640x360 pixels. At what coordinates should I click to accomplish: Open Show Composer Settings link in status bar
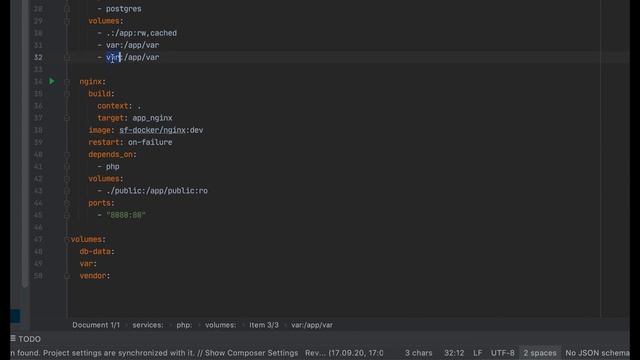(x=251, y=353)
